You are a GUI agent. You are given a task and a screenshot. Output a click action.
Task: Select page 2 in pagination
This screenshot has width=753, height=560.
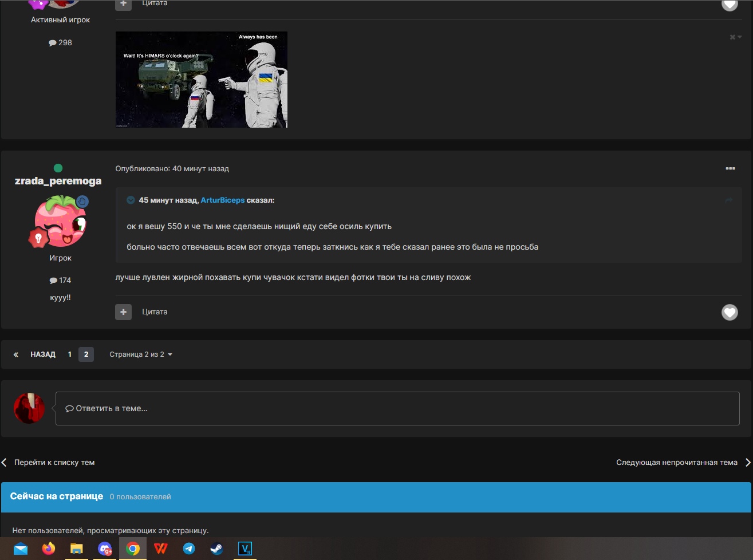(x=86, y=354)
